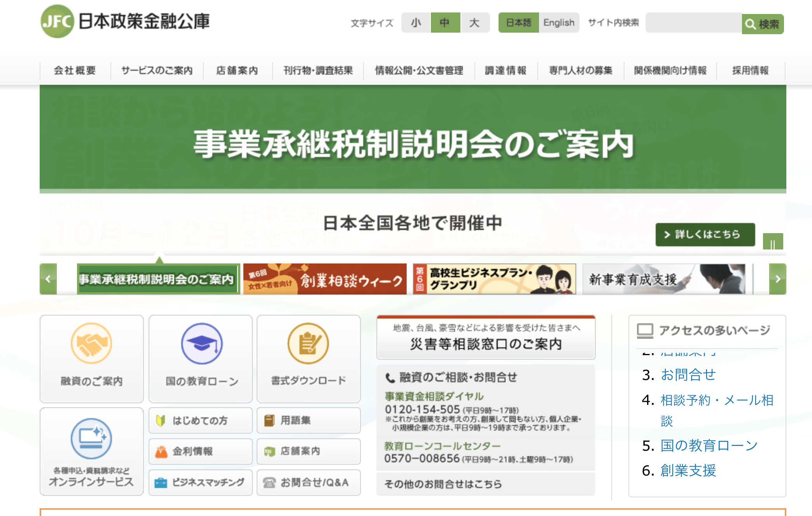Click the 検索 search button

[x=762, y=24]
